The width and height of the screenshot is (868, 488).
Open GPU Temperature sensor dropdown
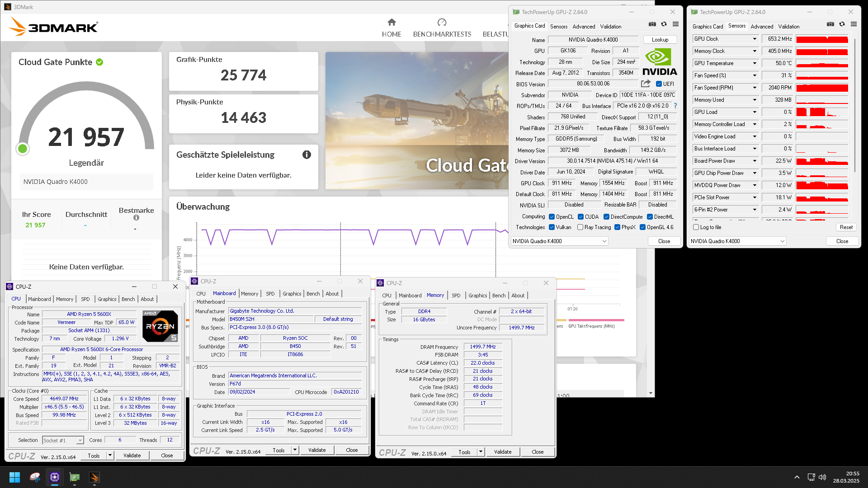(755, 63)
